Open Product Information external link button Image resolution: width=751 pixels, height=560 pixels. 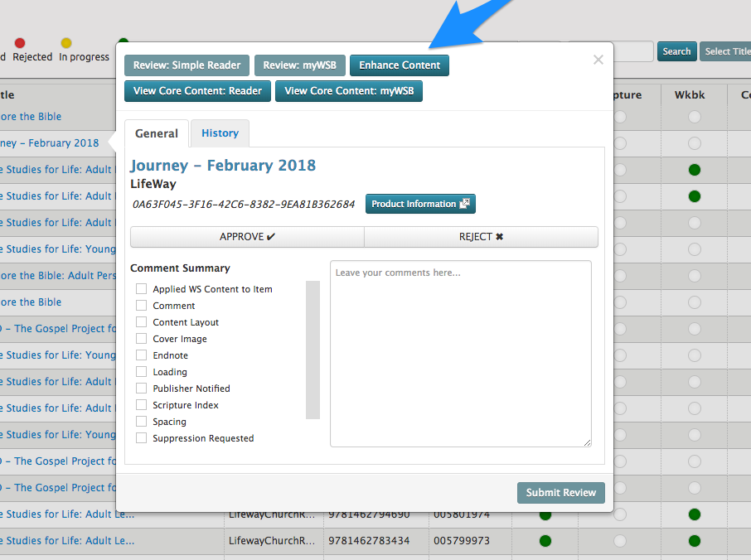click(420, 204)
